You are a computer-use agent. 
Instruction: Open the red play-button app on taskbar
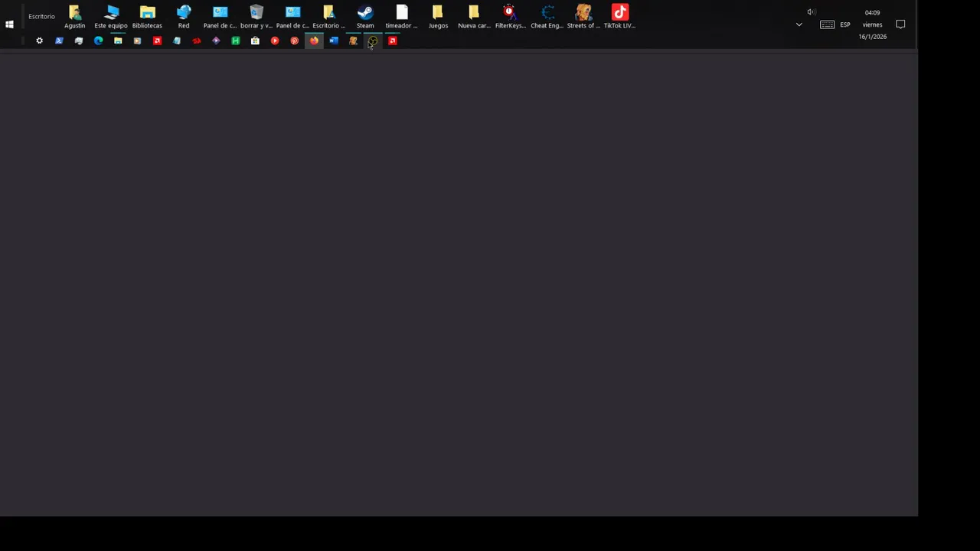[275, 41]
